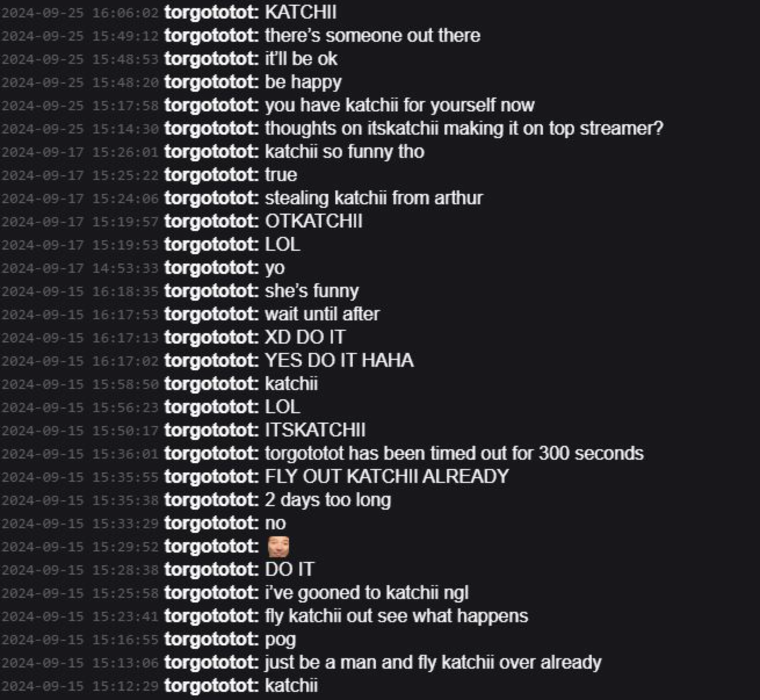Click the face emote in chat
Screen dimensions: 760x700
click(x=278, y=547)
